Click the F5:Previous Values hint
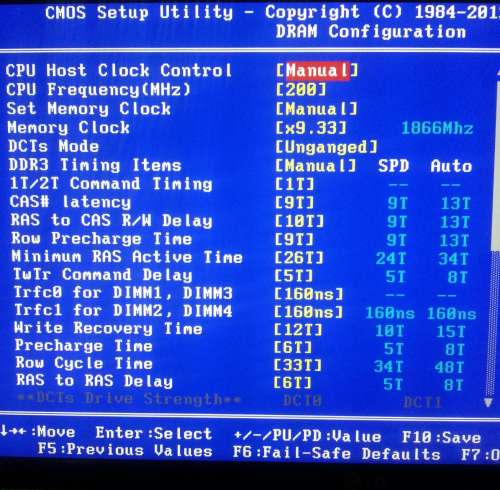 [x=125, y=450]
